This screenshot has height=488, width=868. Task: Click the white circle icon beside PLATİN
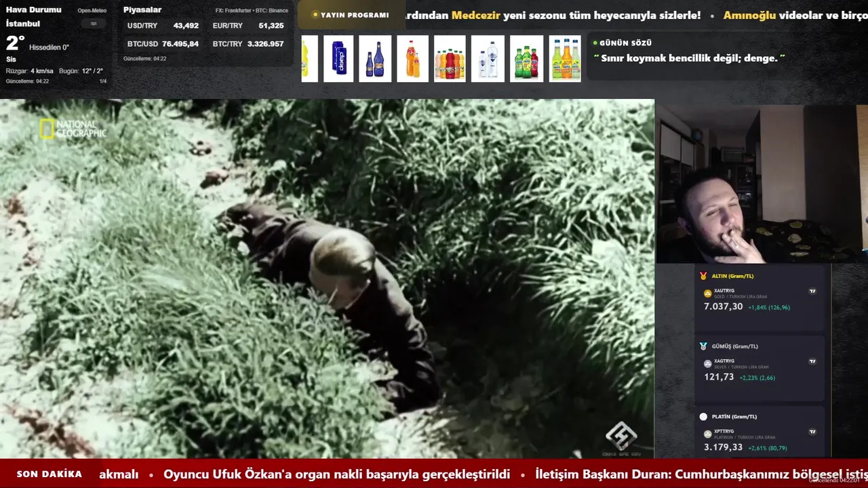coord(703,417)
